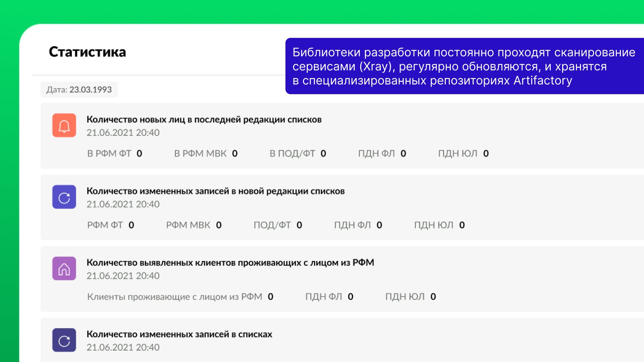Click the orange bell notification icon
Viewport: 644px width, 362px height.
[x=64, y=125]
